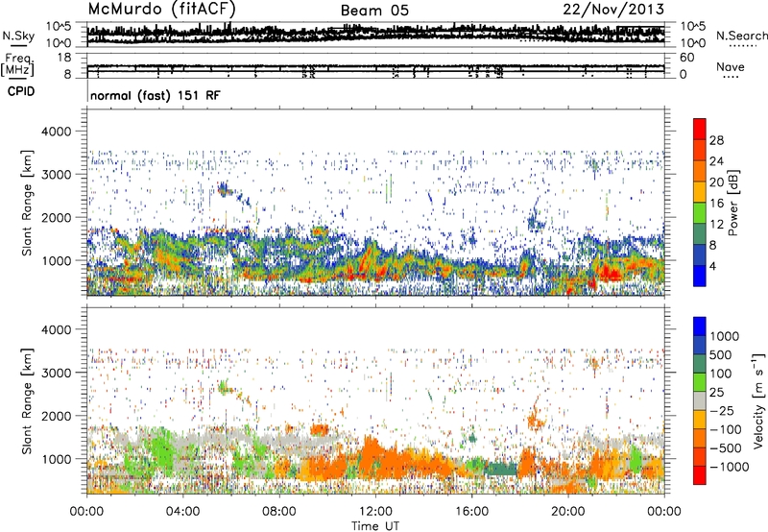Click the 'N.Sky' axis label
This screenshot has height=532, width=768.
18,36
